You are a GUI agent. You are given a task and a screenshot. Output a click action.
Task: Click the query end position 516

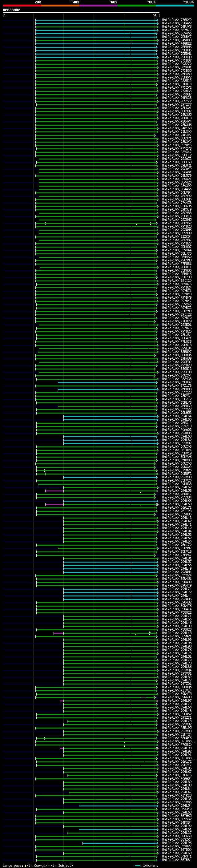click(x=155, y=15)
